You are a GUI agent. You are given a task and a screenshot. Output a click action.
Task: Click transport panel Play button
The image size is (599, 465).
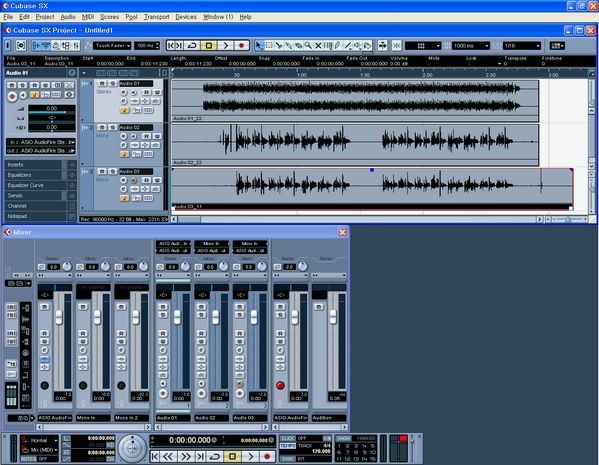pyautogui.click(x=251, y=457)
